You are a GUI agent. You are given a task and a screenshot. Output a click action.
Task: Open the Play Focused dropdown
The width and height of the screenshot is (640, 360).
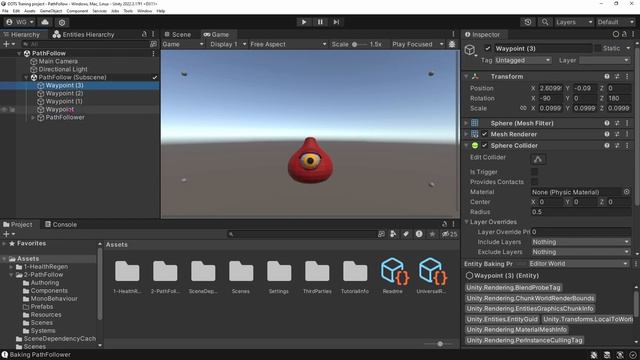tap(418, 44)
